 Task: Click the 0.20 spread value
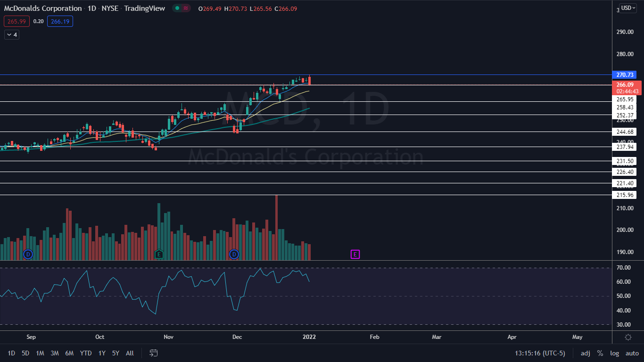tap(39, 21)
